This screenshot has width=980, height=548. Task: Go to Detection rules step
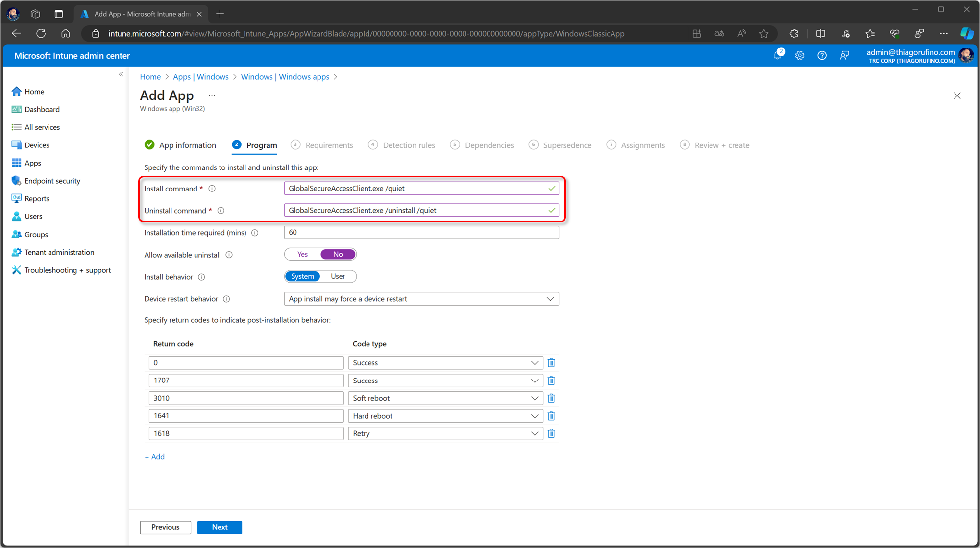pos(402,145)
